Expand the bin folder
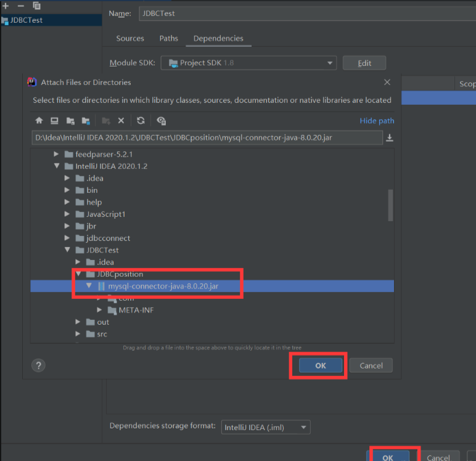The height and width of the screenshot is (461, 476). 67,190
